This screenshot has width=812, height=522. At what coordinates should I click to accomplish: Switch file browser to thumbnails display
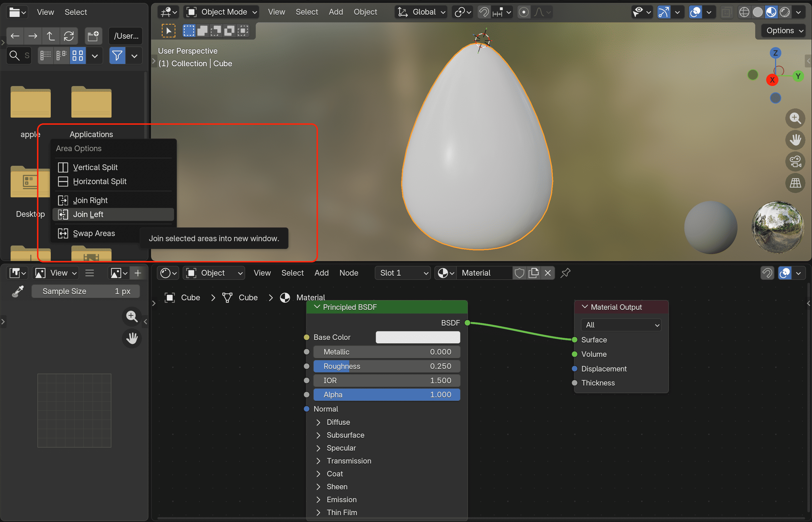[78, 55]
